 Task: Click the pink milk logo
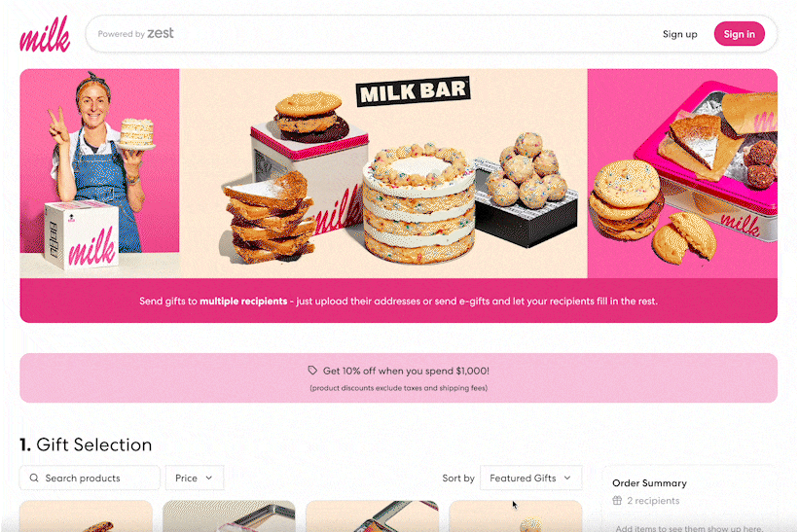pos(45,34)
